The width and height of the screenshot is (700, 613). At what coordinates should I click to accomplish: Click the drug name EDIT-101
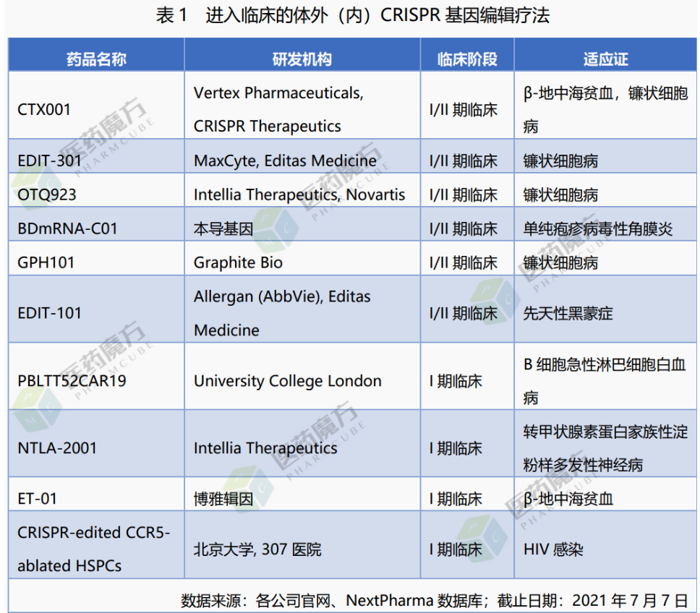49,313
